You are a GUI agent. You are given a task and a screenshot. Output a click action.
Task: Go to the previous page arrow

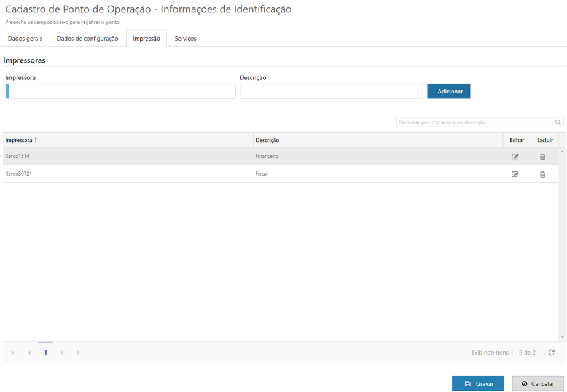click(x=29, y=352)
